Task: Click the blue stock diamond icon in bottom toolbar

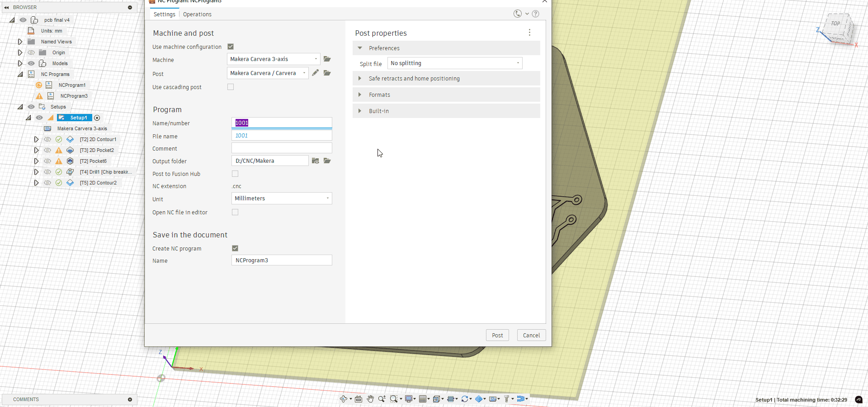Action: (x=479, y=399)
